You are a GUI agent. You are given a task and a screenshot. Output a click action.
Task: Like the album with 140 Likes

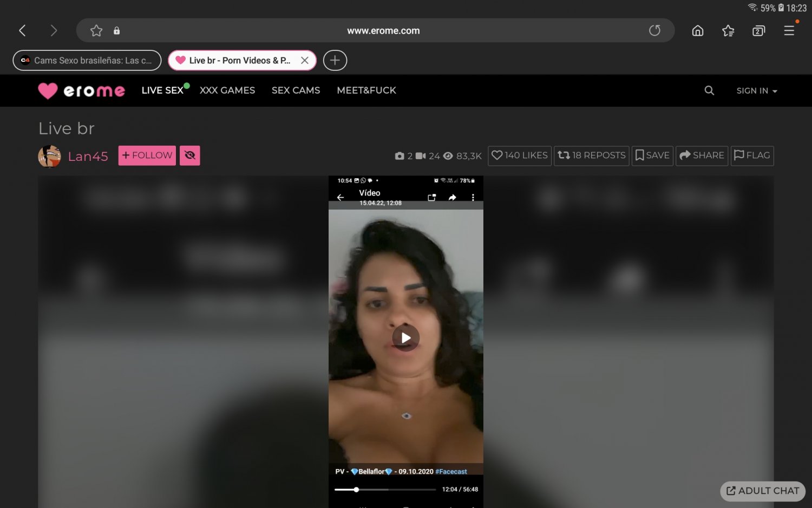[519, 155]
